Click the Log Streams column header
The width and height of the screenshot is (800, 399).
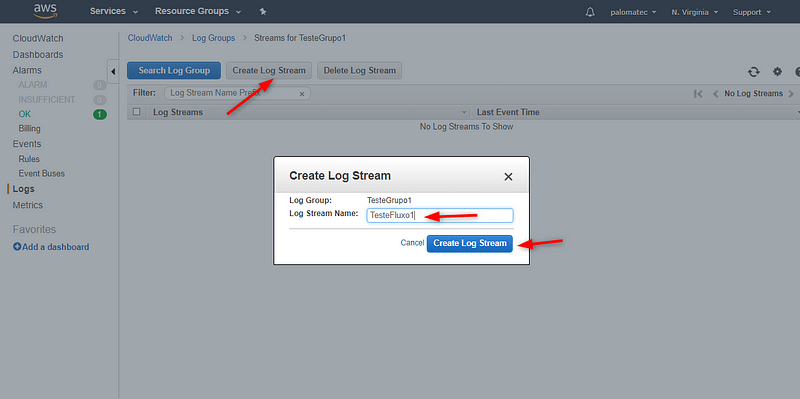pyautogui.click(x=178, y=112)
